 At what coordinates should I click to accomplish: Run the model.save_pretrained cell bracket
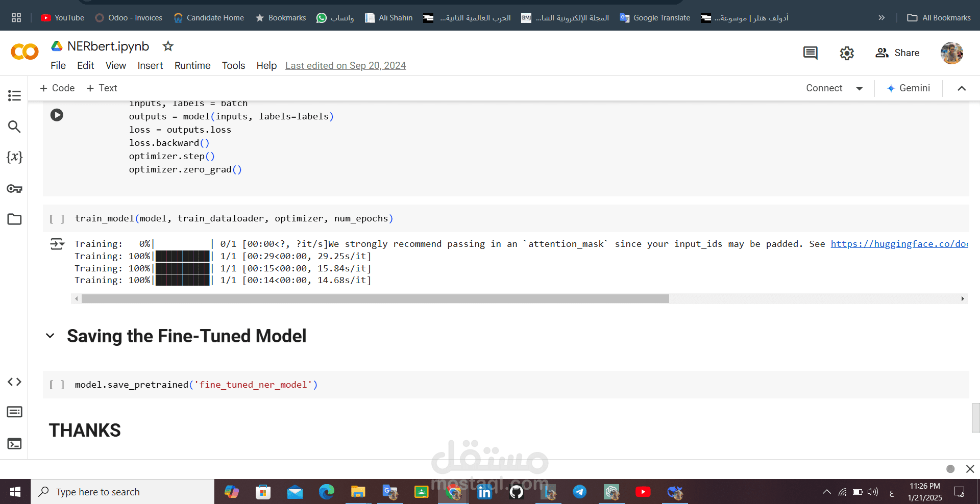click(57, 385)
